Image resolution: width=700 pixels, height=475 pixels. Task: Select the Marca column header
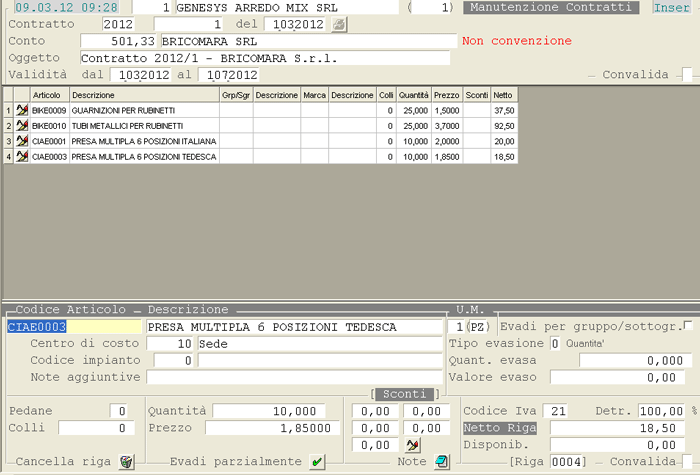[314, 95]
